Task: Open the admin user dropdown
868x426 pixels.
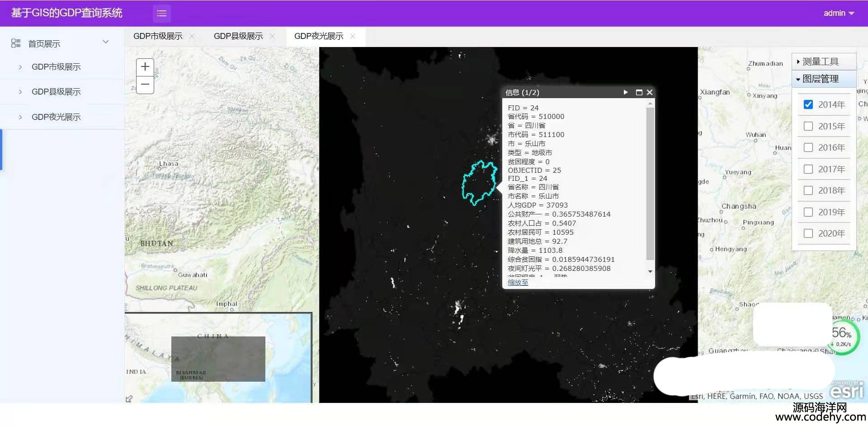Action: tap(839, 13)
